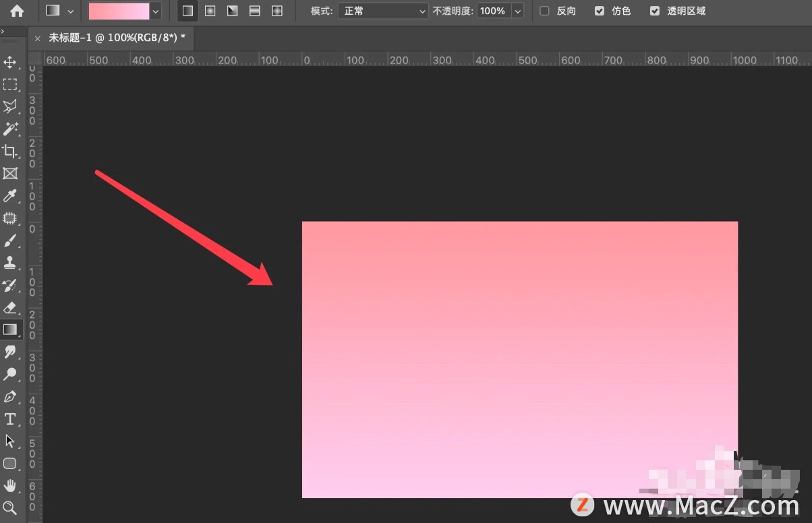Go to the Home screen icon
Viewport: 812px width, 523px height.
click(x=17, y=11)
